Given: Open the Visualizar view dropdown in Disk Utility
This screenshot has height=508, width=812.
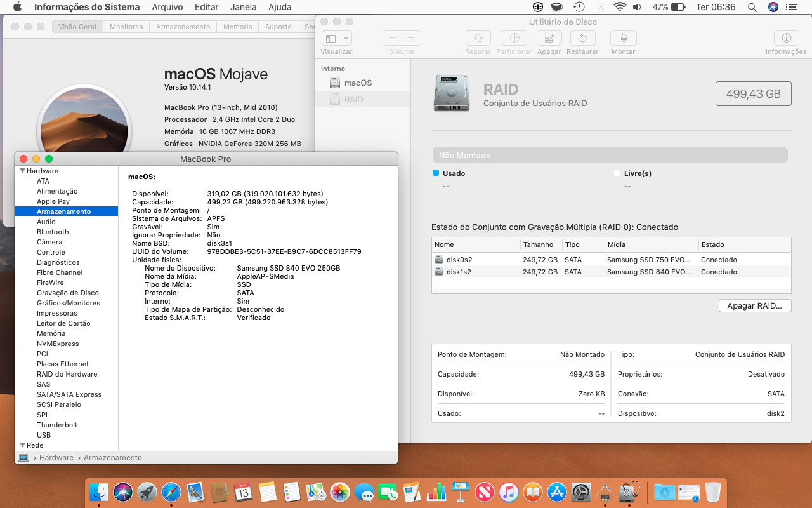Looking at the screenshot, I should (337, 38).
